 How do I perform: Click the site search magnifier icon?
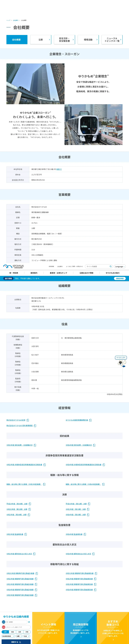coord(111,267)
